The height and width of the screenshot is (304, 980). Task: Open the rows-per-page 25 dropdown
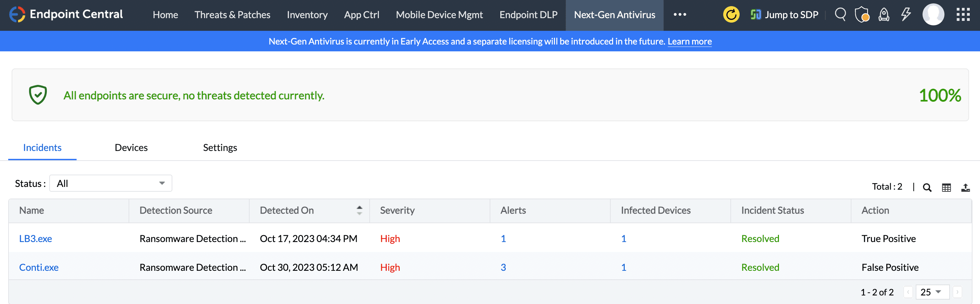click(932, 292)
